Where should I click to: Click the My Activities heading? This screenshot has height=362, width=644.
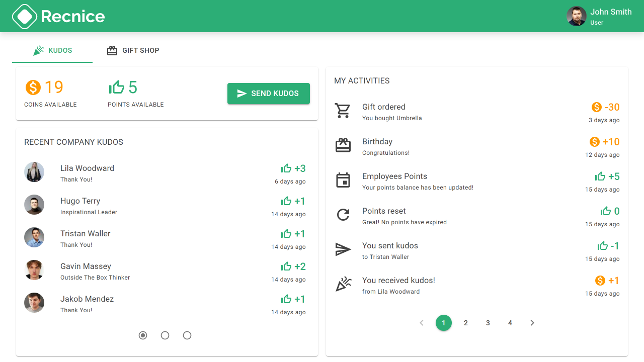point(362,81)
